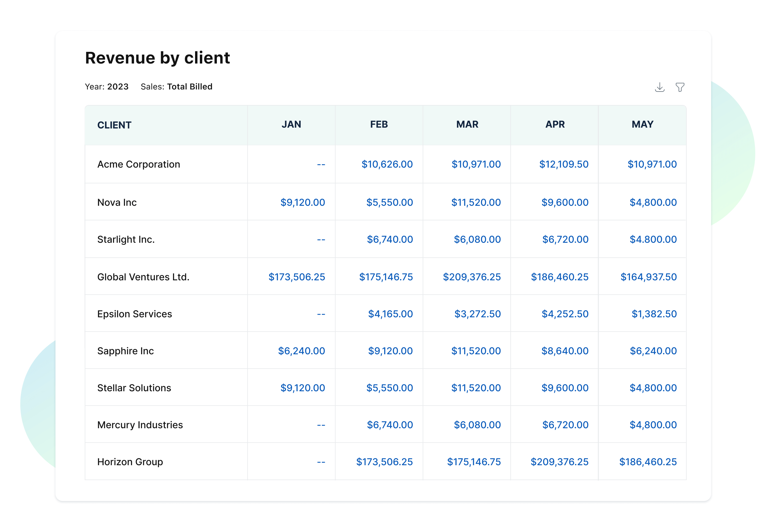Click the Year 2023 selector
766x532 pixels.
click(107, 87)
